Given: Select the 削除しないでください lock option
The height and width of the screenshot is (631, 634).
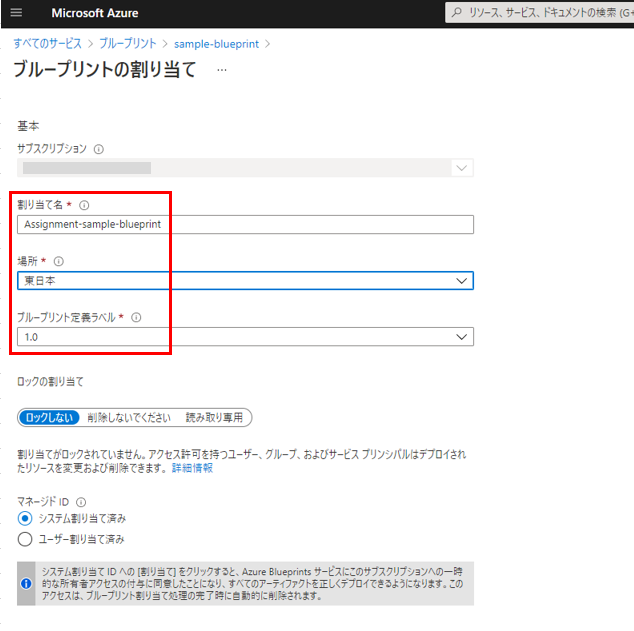Looking at the screenshot, I should 129,418.
